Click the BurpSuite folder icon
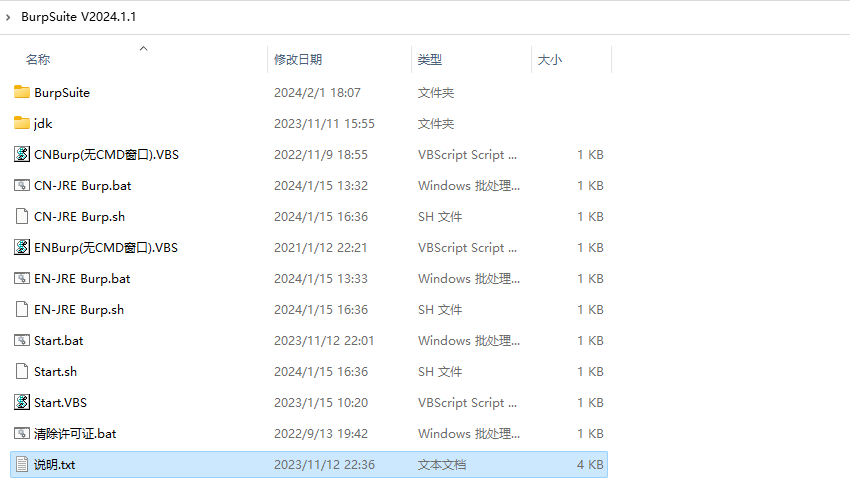This screenshot has width=850, height=479. pyautogui.click(x=22, y=92)
